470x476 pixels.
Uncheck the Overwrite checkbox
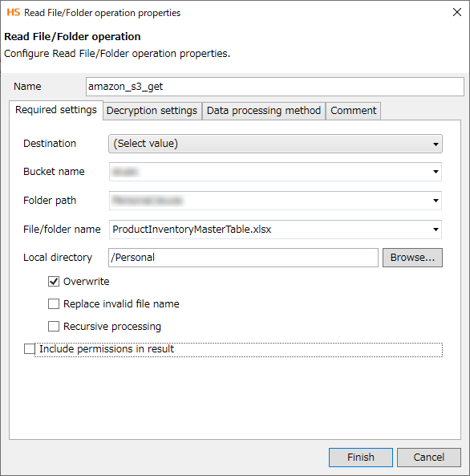(x=54, y=282)
